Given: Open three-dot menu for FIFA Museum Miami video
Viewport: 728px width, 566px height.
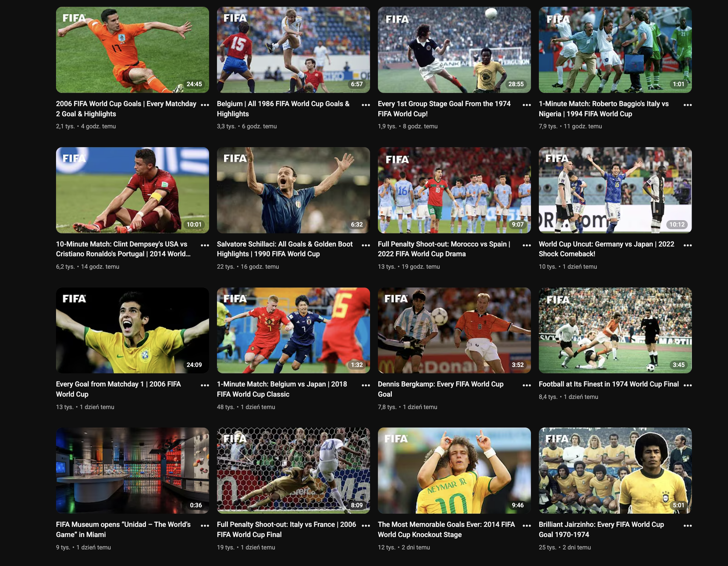Looking at the screenshot, I should pyautogui.click(x=205, y=526).
